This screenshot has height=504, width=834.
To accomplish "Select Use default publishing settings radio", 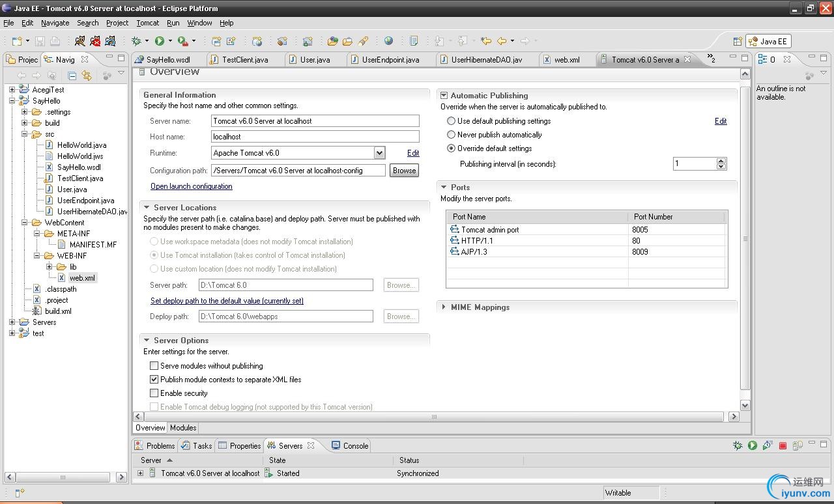I will coord(451,121).
